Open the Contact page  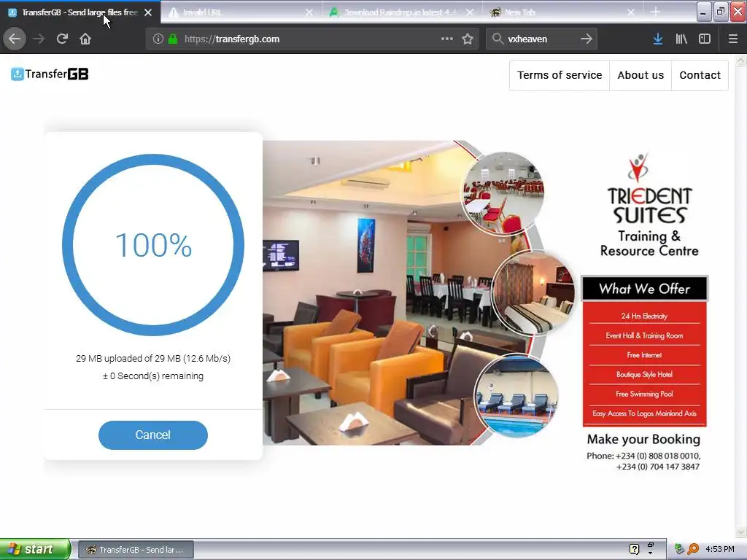click(x=700, y=75)
